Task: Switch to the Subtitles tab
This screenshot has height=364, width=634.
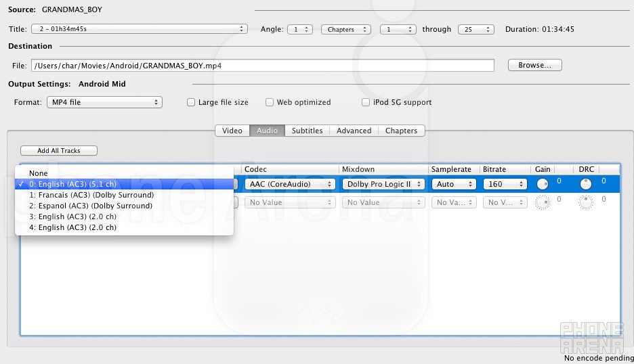Action: coord(308,131)
